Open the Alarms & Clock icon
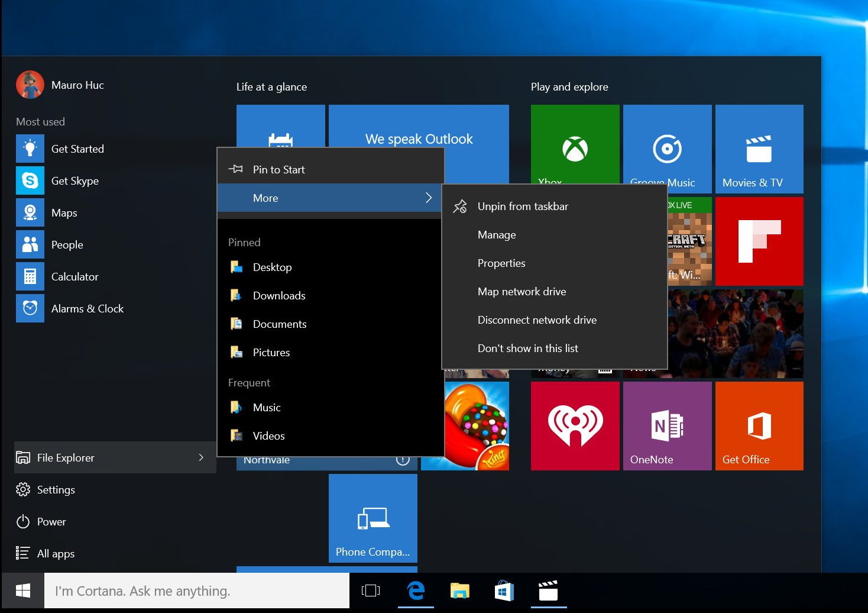868x613 pixels. (30, 308)
